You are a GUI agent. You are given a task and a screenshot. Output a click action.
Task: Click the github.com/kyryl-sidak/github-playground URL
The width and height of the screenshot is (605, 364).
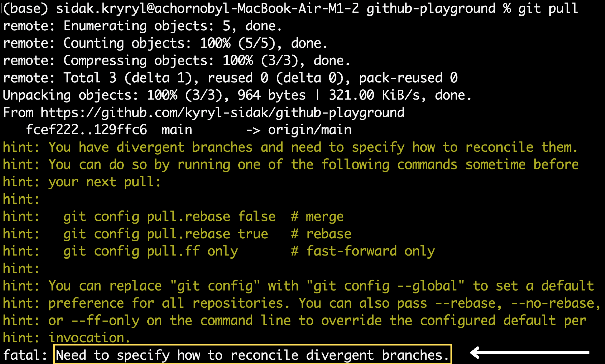[222, 113]
